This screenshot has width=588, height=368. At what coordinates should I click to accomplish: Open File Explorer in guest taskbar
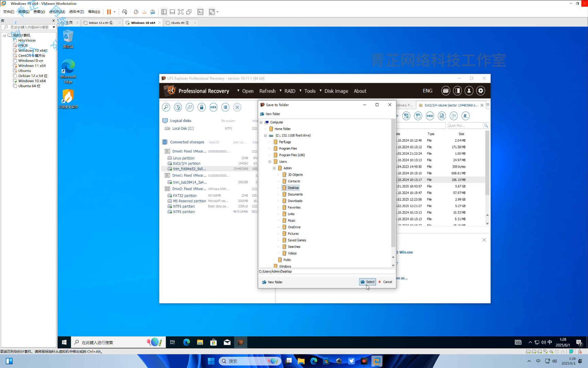point(200,342)
